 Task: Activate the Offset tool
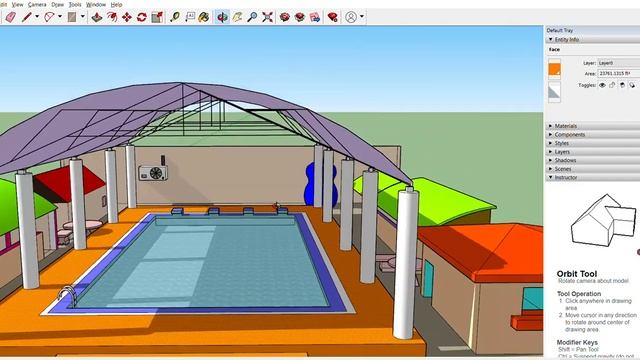pos(111,17)
